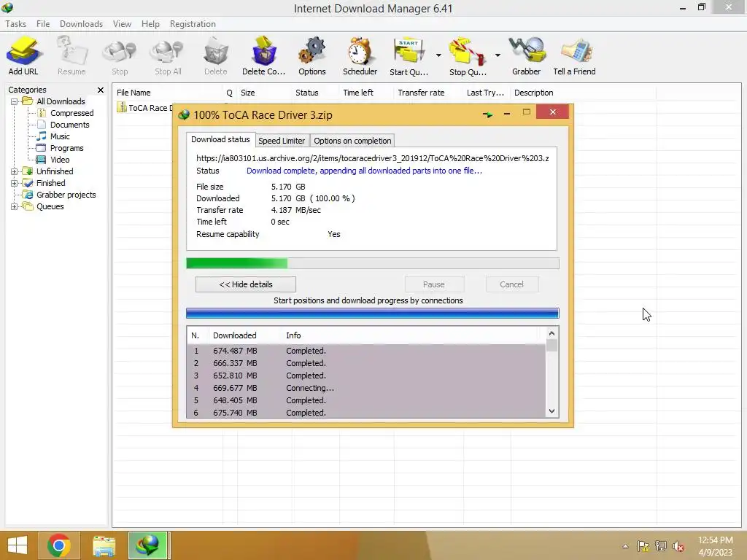Viewport: 747px width, 560px height.
Task: Open Stop Queue dropdown arrow
Action: click(x=498, y=55)
